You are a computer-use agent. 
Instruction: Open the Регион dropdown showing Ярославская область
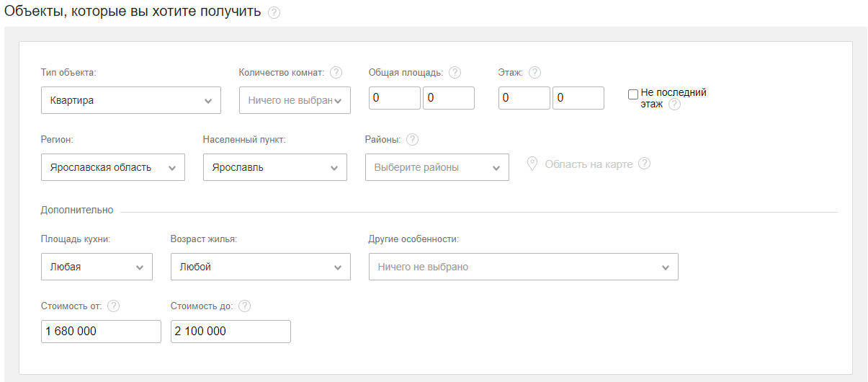pos(113,167)
